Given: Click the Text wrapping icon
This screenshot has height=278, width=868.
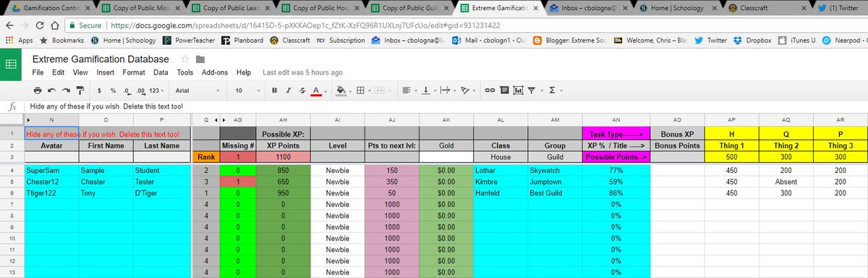Looking at the screenshot, I should click(x=445, y=90).
